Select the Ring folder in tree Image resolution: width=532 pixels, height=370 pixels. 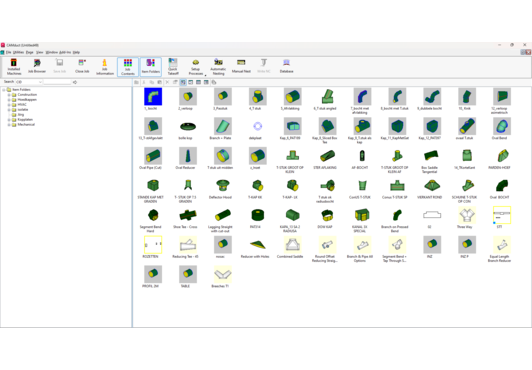[21, 115]
